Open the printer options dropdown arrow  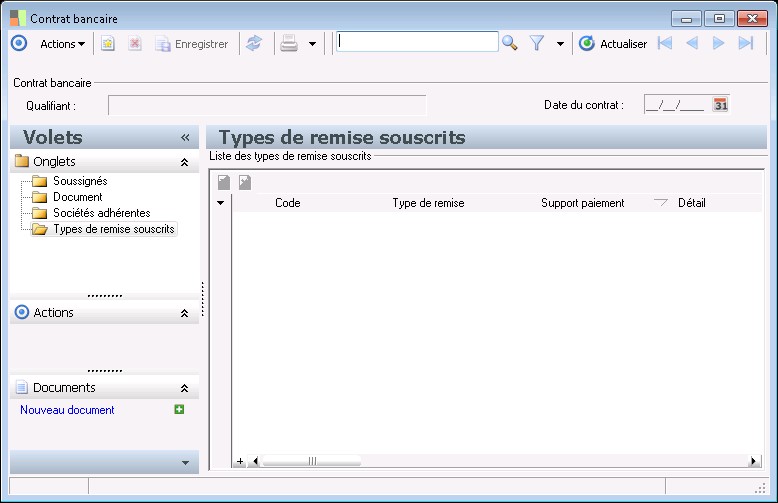coord(313,44)
